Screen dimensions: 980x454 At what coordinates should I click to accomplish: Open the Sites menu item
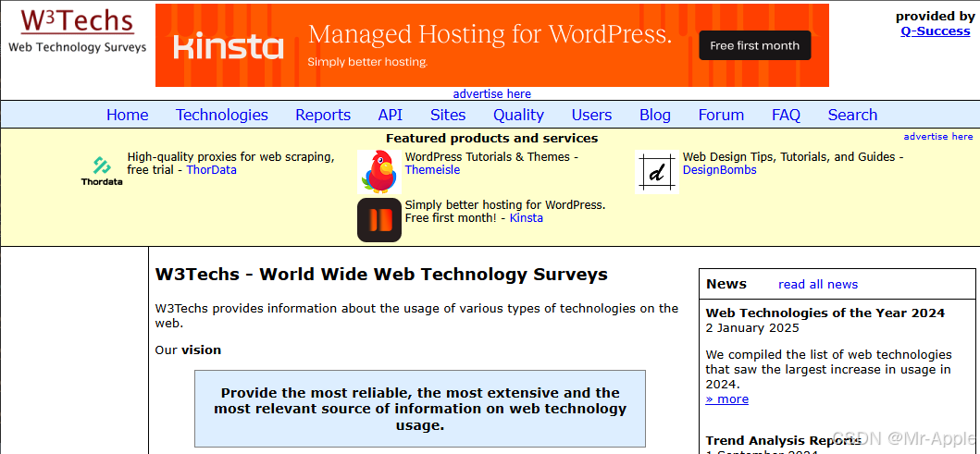pyautogui.click(x=448, y=115)
